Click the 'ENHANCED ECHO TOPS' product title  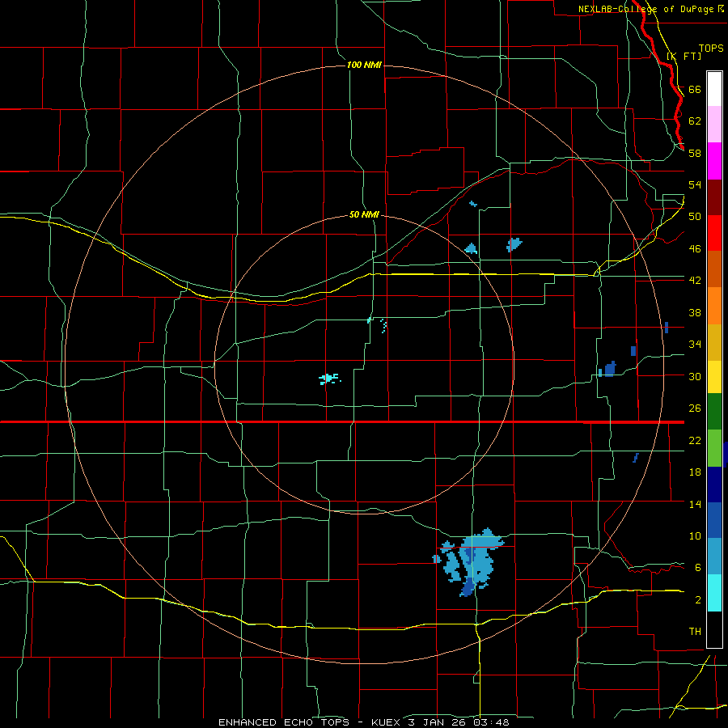(x=284, y=722)
